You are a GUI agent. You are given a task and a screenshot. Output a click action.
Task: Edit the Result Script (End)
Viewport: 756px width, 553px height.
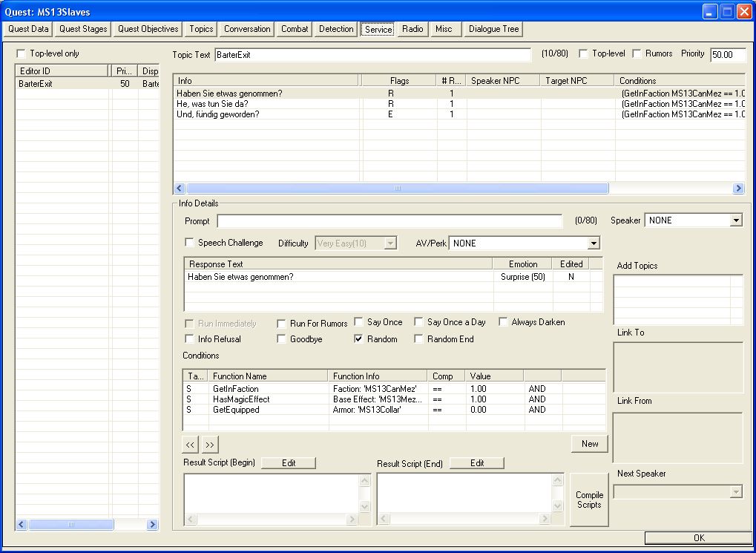[477, 462]
